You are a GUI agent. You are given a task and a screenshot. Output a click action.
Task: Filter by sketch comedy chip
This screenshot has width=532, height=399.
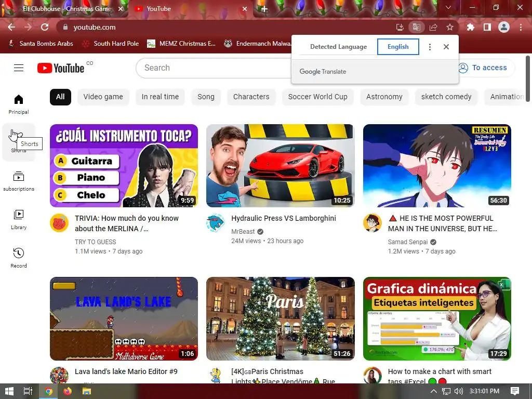click(x=446, y=97)
